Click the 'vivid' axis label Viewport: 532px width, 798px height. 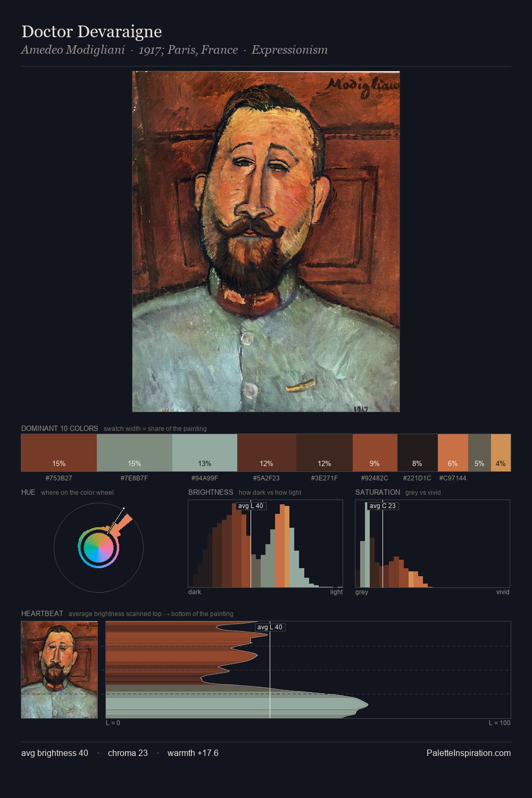click(x=503, y=592)
